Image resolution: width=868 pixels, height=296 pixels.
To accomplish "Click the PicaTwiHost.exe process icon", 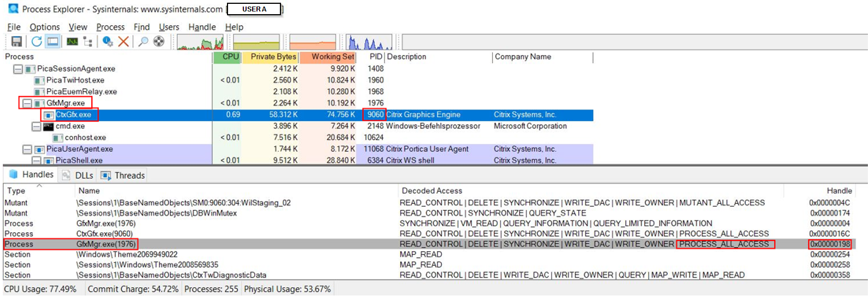I will pyautogui.click(x=39, y=81).
